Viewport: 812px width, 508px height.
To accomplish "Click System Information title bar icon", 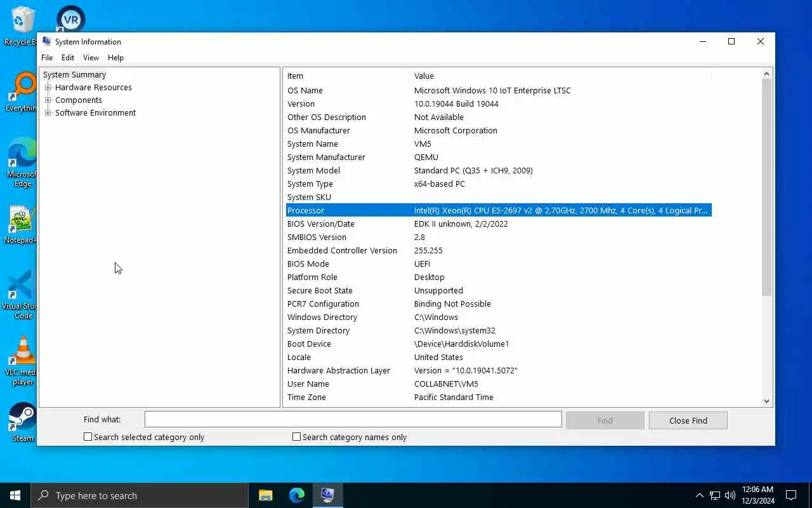I will (x=46, y=41).
